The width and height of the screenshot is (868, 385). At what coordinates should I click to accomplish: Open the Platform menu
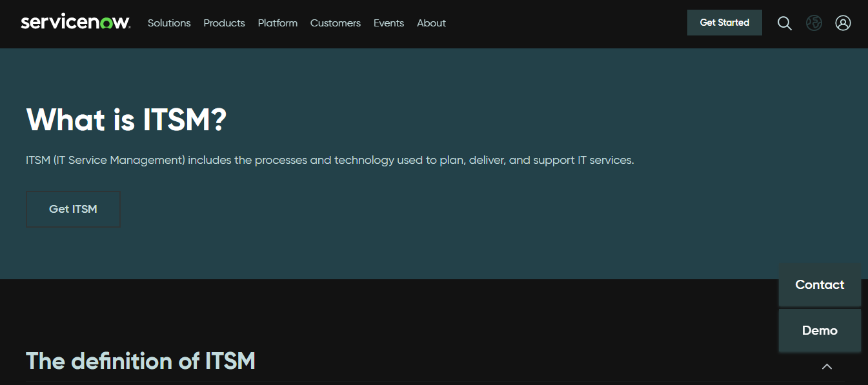click(278, 23)
